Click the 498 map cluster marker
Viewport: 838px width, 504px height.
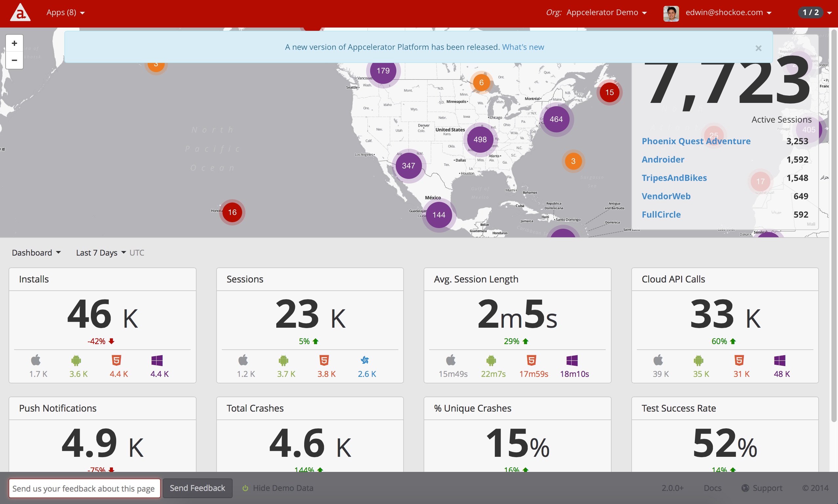pyautogui.click(x=480, y=140)
